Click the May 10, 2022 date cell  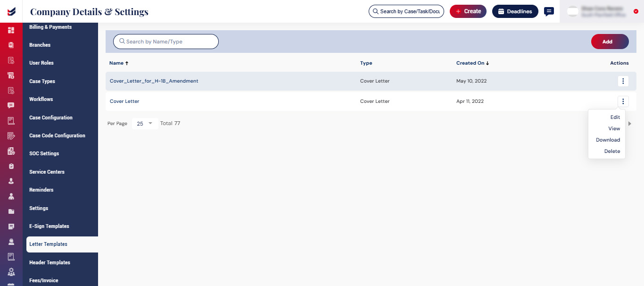click(x=471, y=81)
